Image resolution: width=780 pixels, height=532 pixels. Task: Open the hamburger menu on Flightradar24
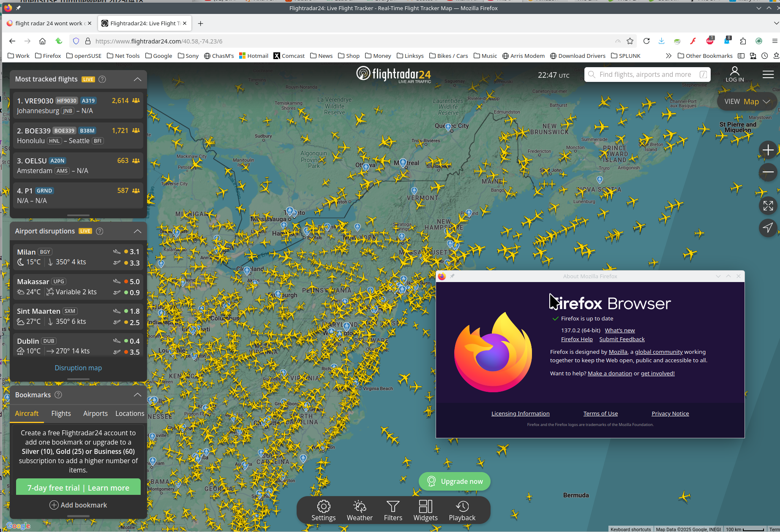coord(768,74)
